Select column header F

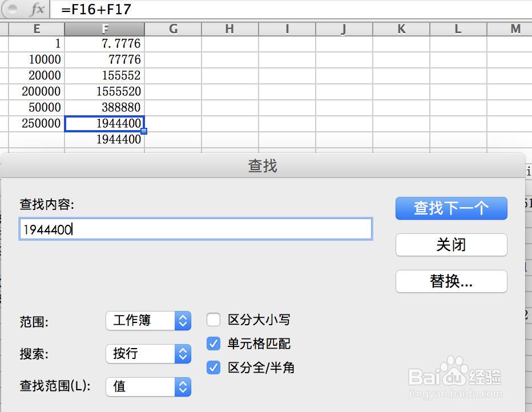click(104, 29)
